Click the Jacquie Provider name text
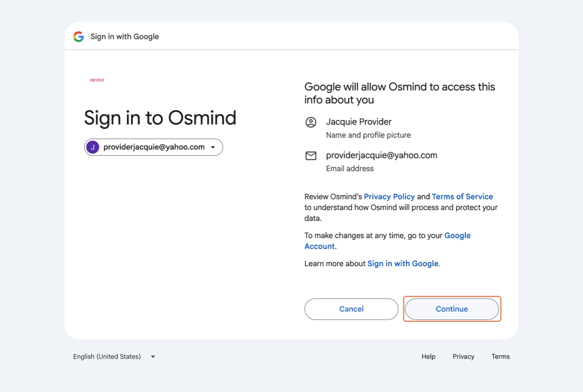The width and height of the screenshot is (583, 392). tap(359, 122)
